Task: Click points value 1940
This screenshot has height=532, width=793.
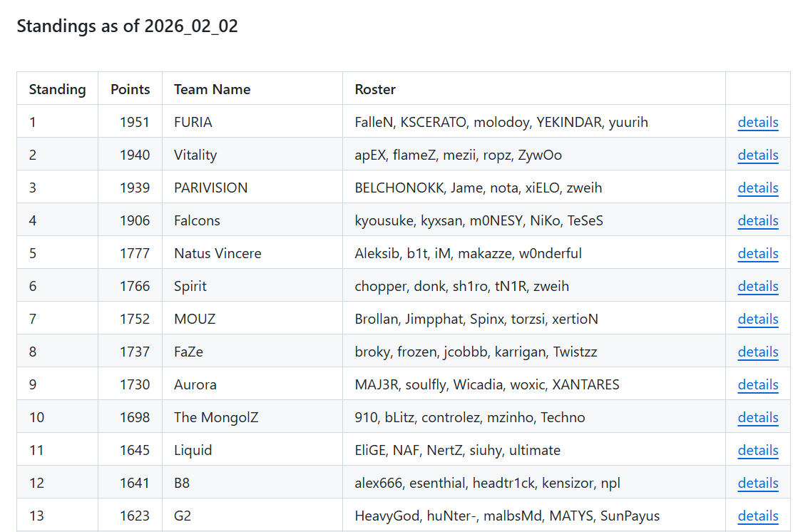Action: point(135,155)
